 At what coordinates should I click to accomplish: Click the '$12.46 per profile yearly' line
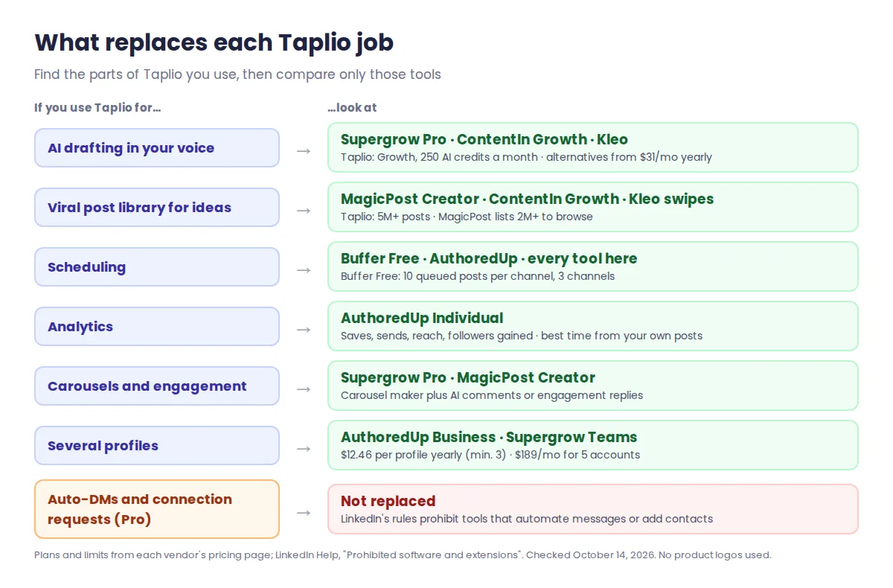(x=490, y=455)
